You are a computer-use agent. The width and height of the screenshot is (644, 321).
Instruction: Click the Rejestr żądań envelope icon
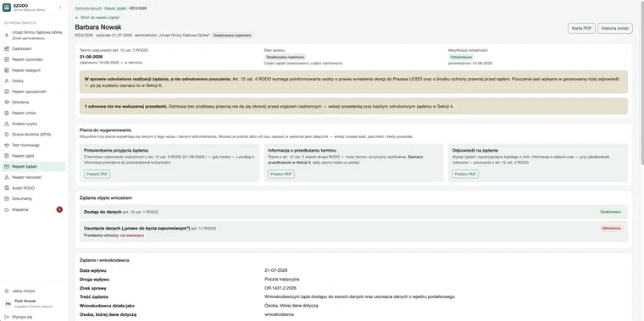(x=7, y=167)
